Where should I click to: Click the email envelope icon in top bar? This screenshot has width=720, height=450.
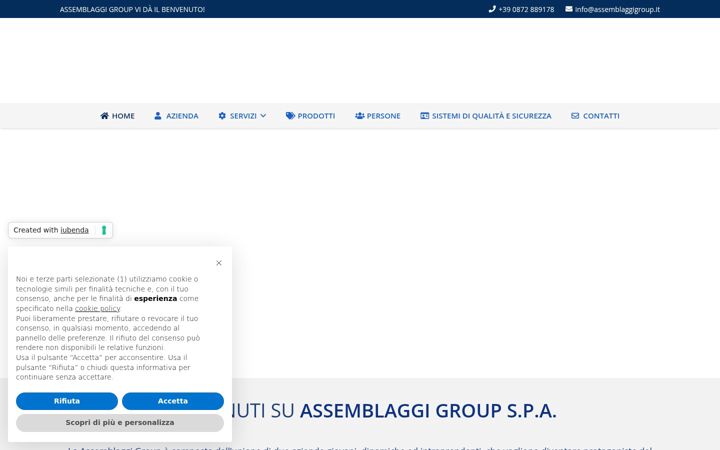(x=569, y=9)
